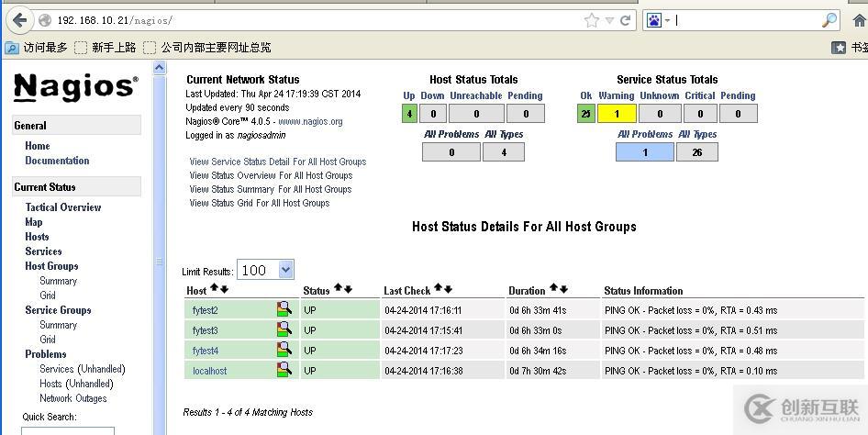Click the green Up host count 4

[409, 114]
